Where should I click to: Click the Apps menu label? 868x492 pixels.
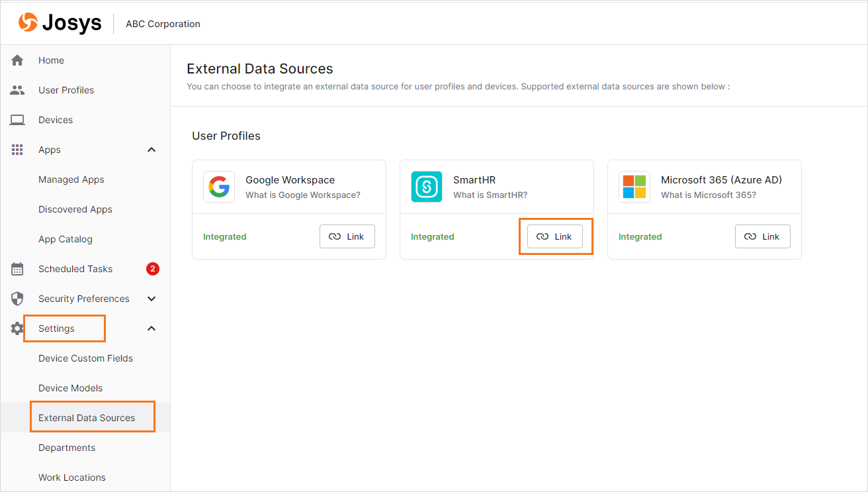pyautogui.click(x=50, y=150)
